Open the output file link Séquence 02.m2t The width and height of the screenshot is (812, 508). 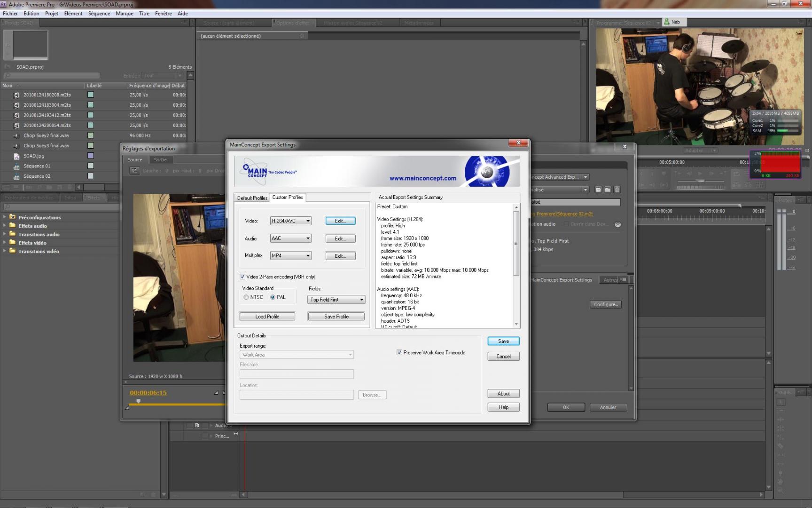click(x=562, y=214)
